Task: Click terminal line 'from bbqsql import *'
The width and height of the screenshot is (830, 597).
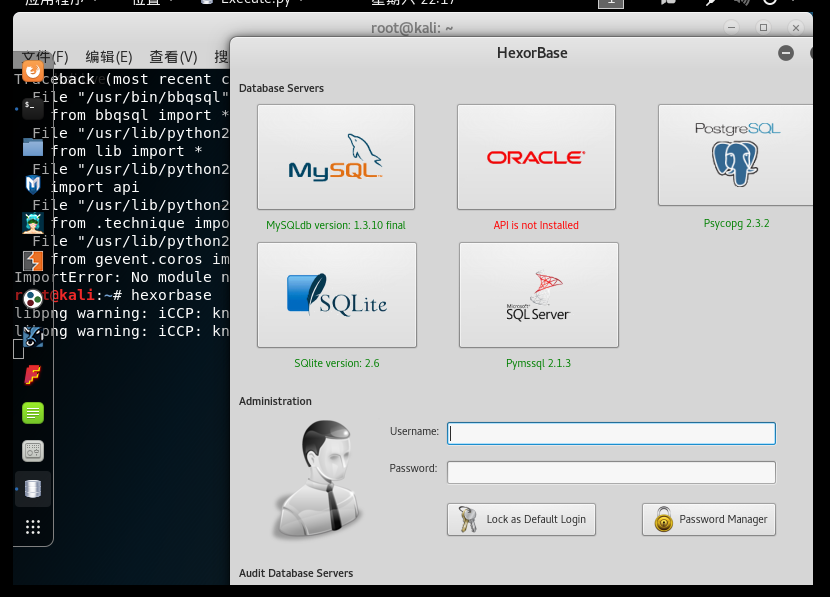Action: tap(140, 115)
